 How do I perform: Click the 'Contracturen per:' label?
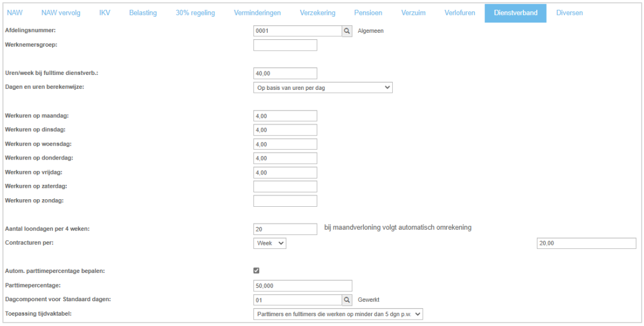[29, 242]
